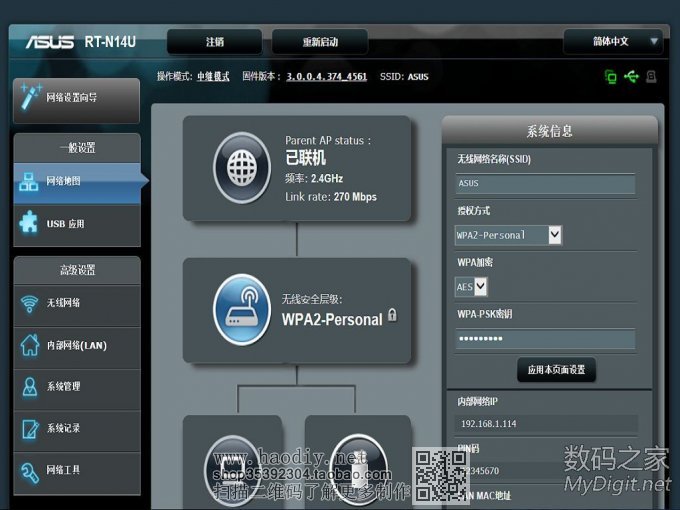This screenshot has width=680, height=510.
Task: Click the green network status icon in header
Action: tap(610, 77)
